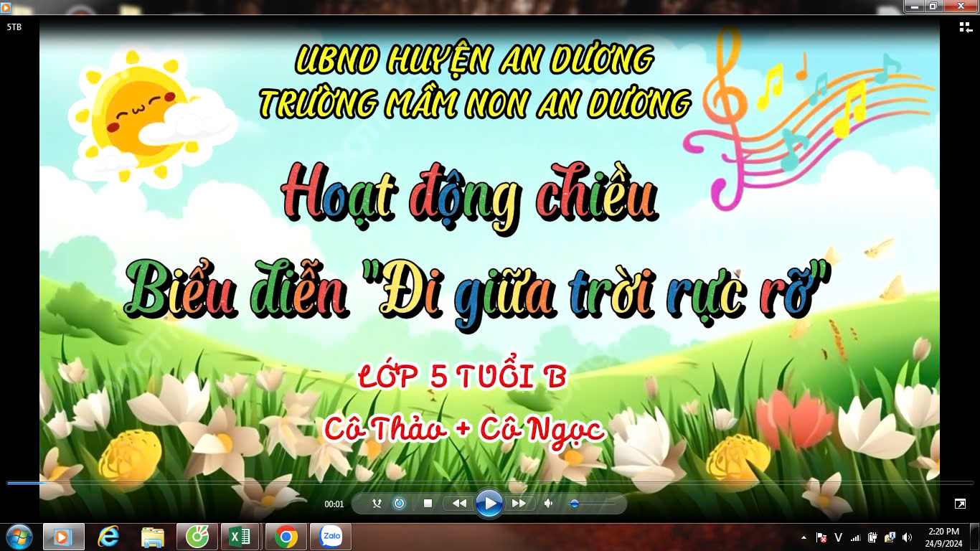The image size is (980, 551).
Task: Open Cốc Cốc browser from taskbar
Action: [197, 537]
